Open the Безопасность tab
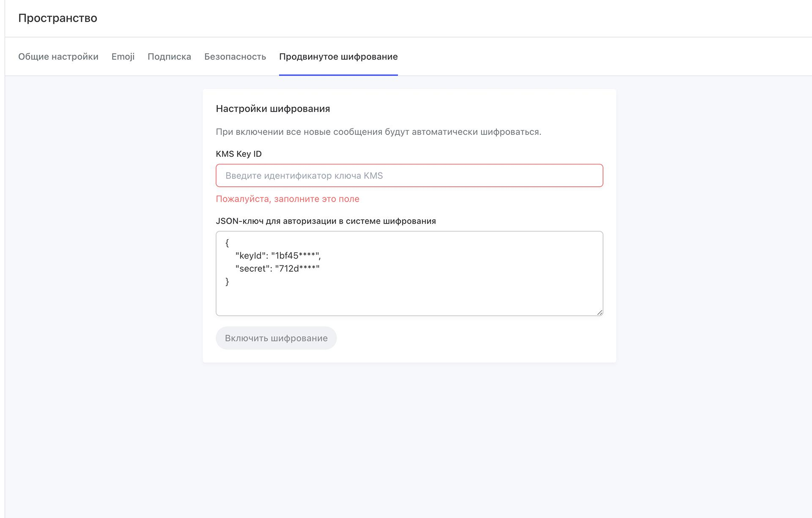The image size is (812, 518). click(x=235, y=57)
